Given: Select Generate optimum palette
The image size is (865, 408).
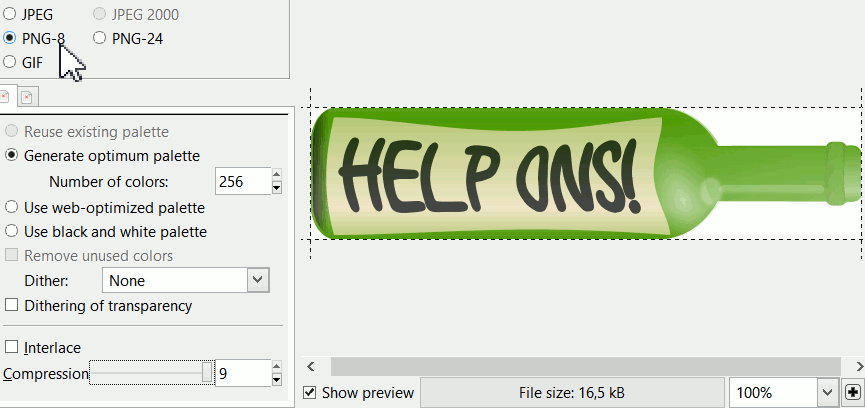Looking at the screenshot, I should click(x=11, y=155).
